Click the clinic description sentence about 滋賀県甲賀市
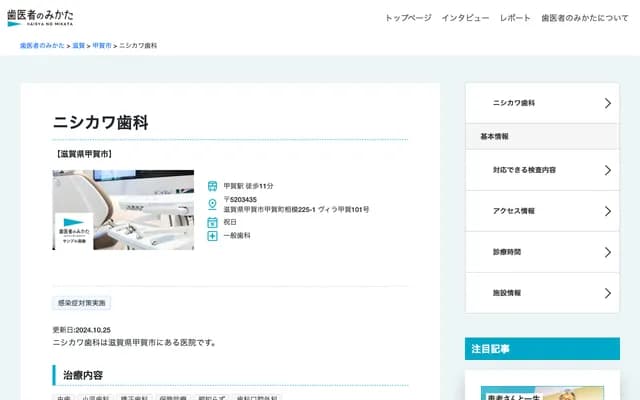The height and width of the screenshot is (400, 640). (134, 342)
